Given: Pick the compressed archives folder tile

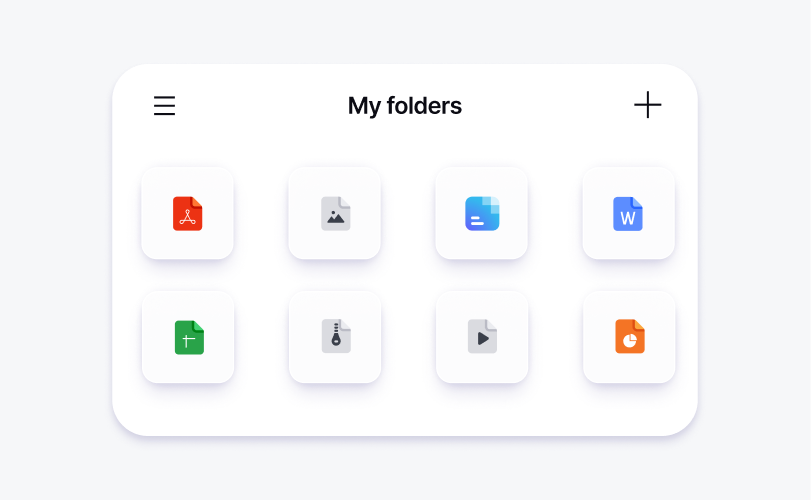Looking at the screenshot, I should coord(335,337).
